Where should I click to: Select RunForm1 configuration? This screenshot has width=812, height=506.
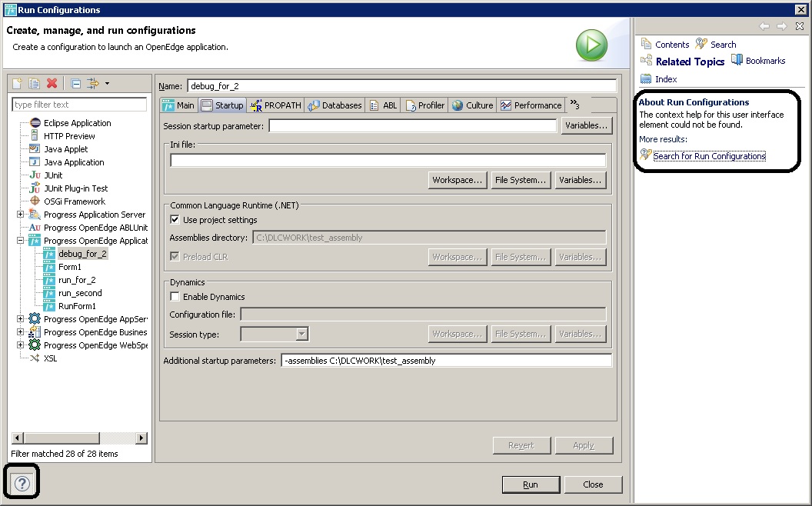point(77,306)
